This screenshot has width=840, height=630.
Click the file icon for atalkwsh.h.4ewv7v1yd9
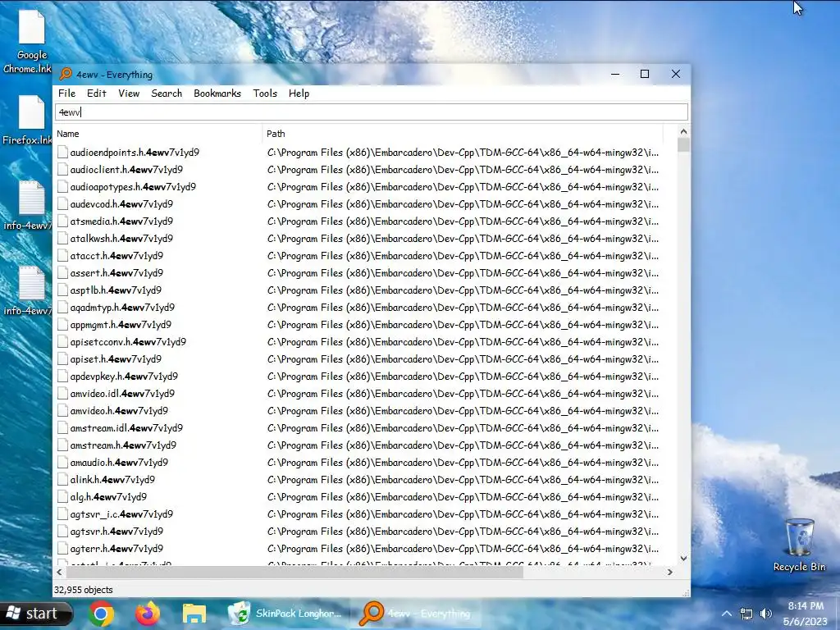coord(62,239)
